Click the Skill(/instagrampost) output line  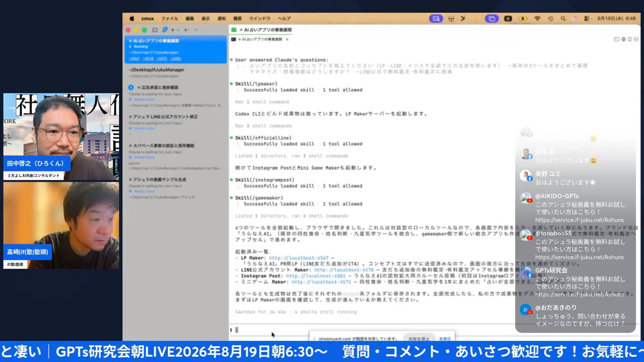pos(266,180)
